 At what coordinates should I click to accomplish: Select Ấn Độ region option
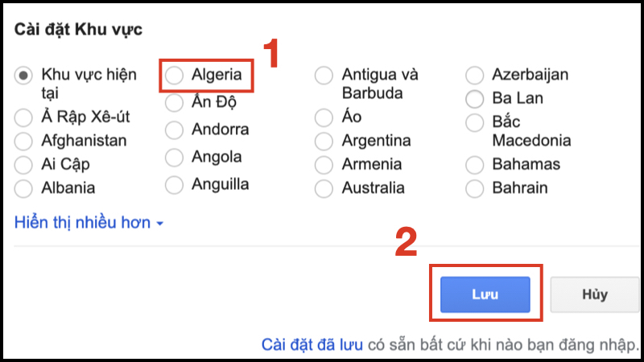point(175,105)
